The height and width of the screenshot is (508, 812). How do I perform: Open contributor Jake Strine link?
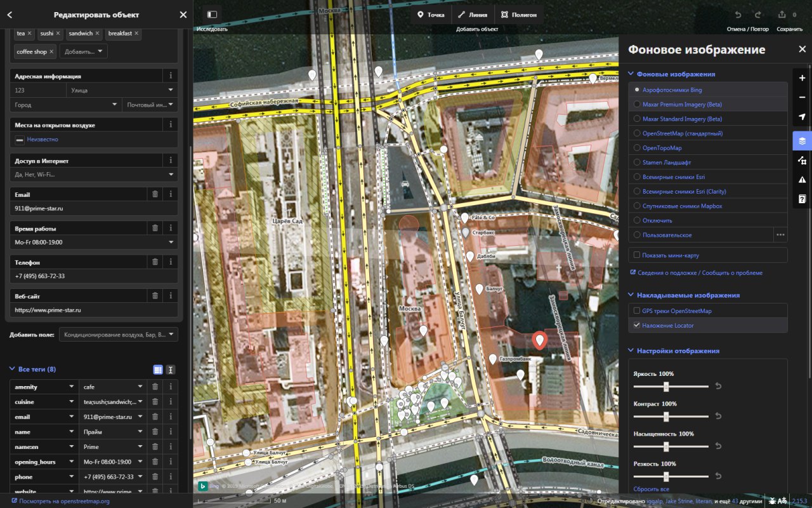[679, 501]
